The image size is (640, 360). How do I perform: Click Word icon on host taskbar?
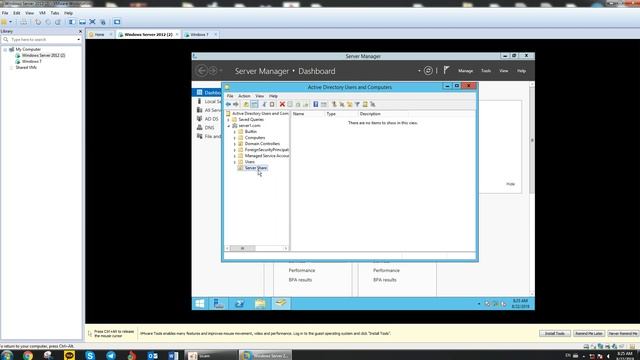(x=173, y=356)
